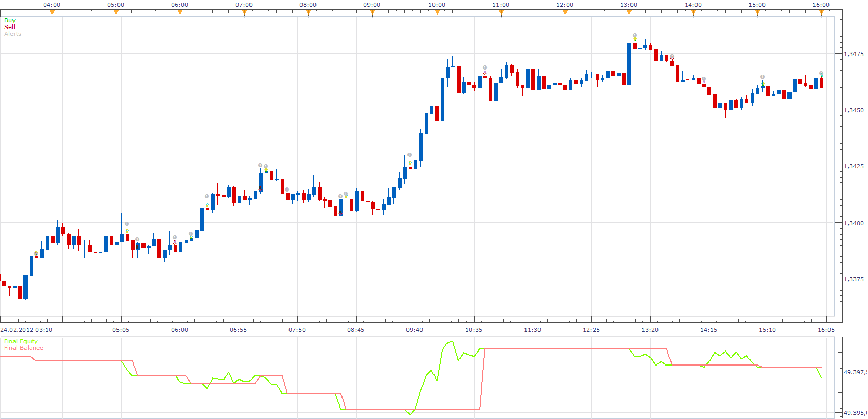Click the orange marker under 14:00

pyautogui.click(x=693, y=13)
